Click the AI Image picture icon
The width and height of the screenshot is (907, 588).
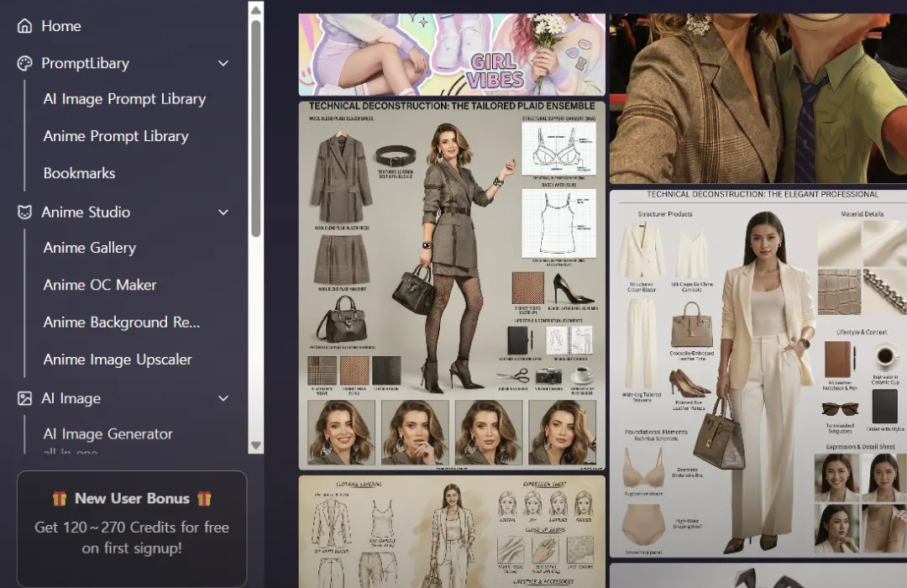[x=25, y=398]
